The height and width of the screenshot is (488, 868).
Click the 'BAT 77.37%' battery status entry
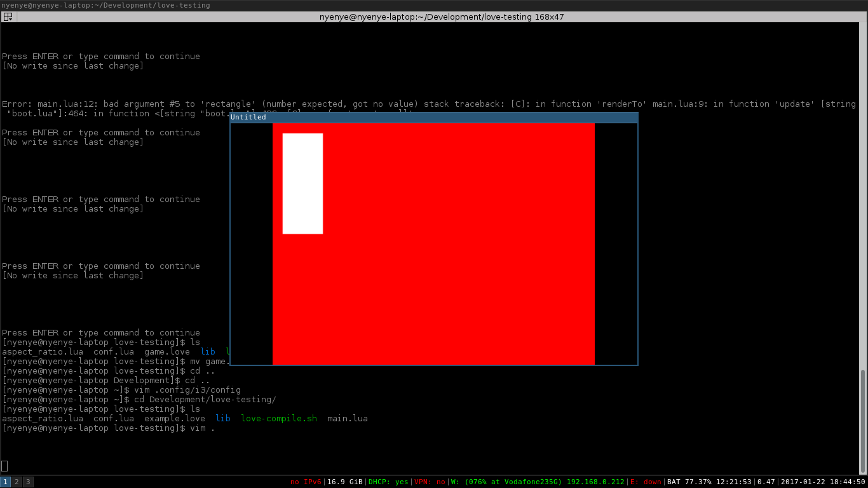709,482
